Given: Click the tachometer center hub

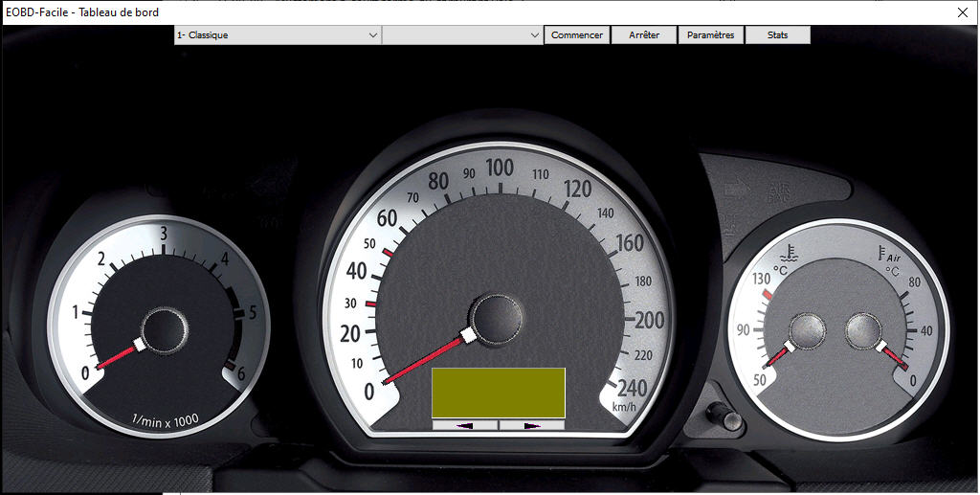Looking at the screenshot, I should pos(165,331).
